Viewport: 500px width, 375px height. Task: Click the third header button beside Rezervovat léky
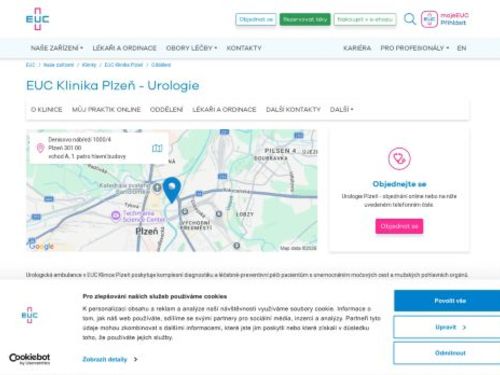point(365,19)
